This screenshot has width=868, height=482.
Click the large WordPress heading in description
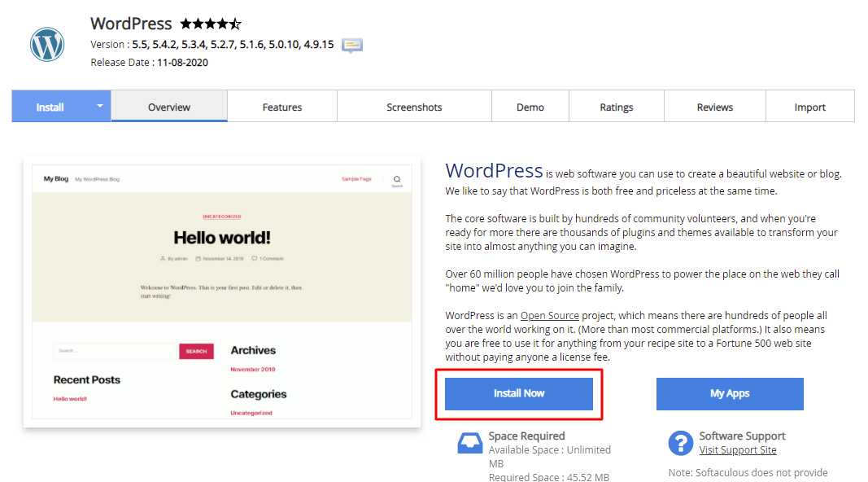click(x=495, y=171)
